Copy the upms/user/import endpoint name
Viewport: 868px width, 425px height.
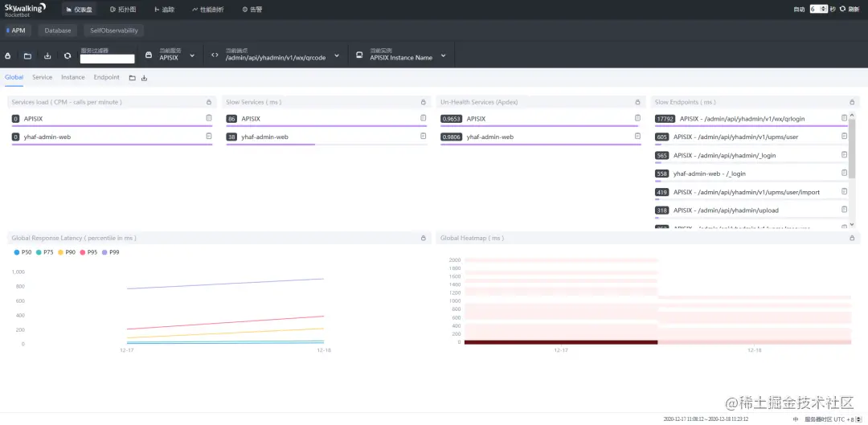pos(844,191)
